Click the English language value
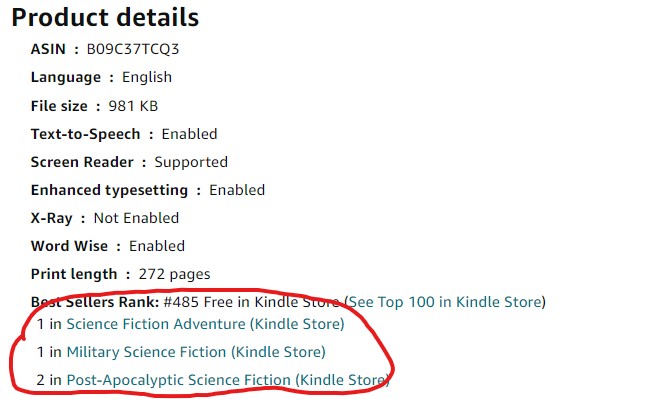 pos(147,77)
